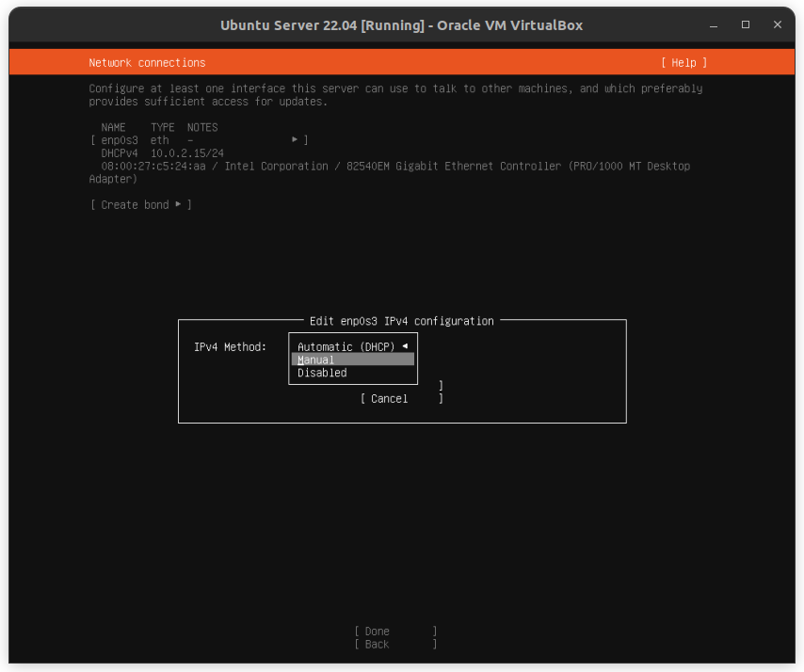
Task: Click the IPv4 Method label
Action: pyautogui.click(x=231, y=347)
